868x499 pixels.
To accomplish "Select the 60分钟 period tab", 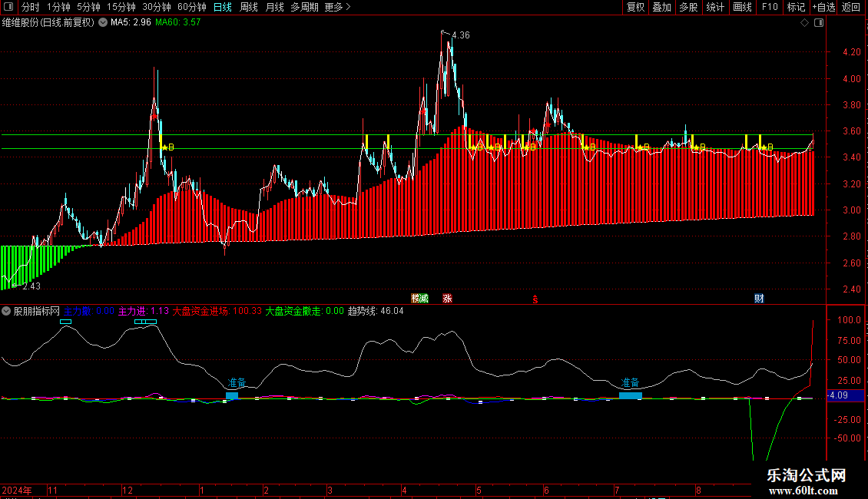I will coord(192,7).
